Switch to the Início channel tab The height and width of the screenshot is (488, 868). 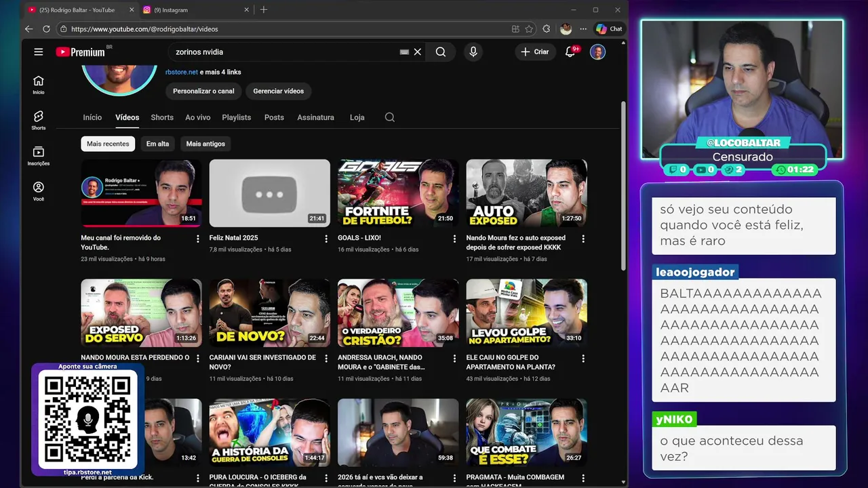pos(92,117)
